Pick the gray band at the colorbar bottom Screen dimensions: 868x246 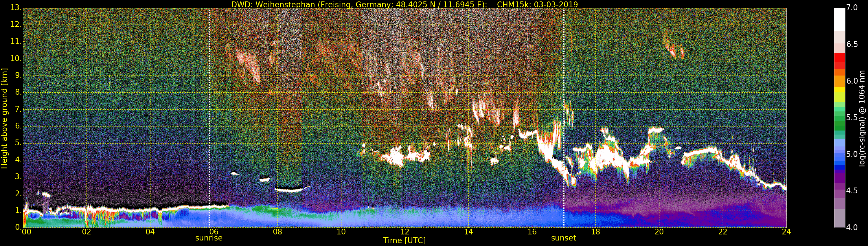[x=839, y=218]
